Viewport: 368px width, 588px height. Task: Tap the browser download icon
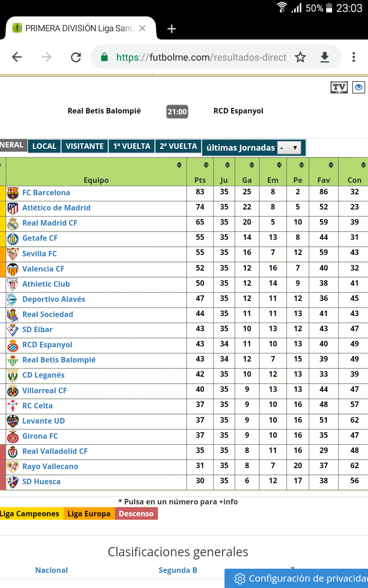pos(325,57)
